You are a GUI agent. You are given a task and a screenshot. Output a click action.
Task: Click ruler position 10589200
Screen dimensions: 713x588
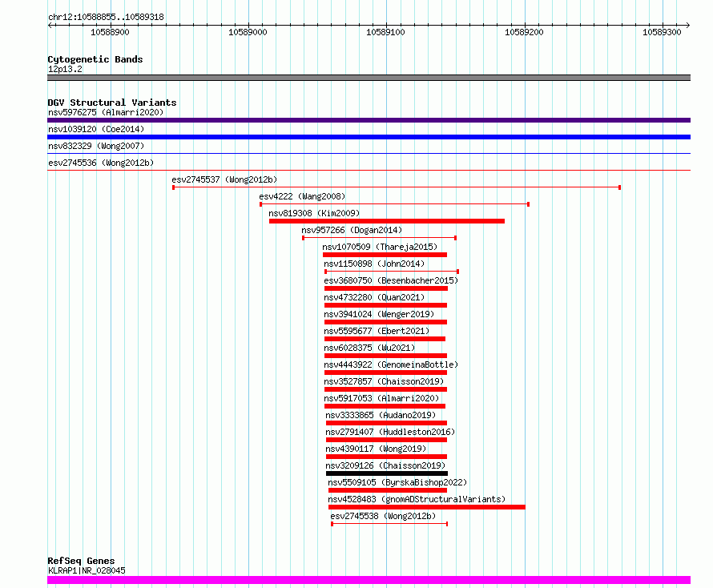[x=524, y=32]
